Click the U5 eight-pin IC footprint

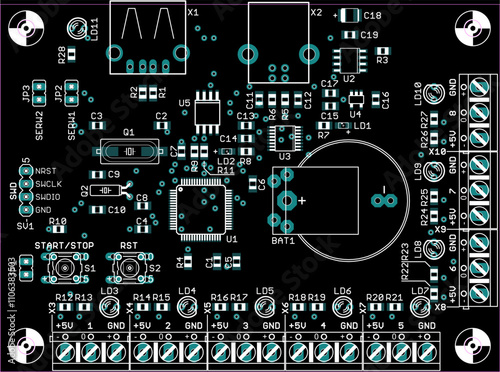coord(207,112)
